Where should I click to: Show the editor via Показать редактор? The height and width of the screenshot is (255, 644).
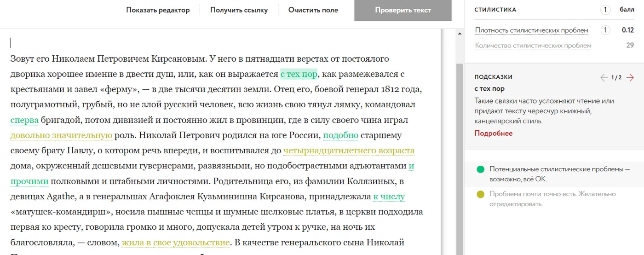pos(158,10)
